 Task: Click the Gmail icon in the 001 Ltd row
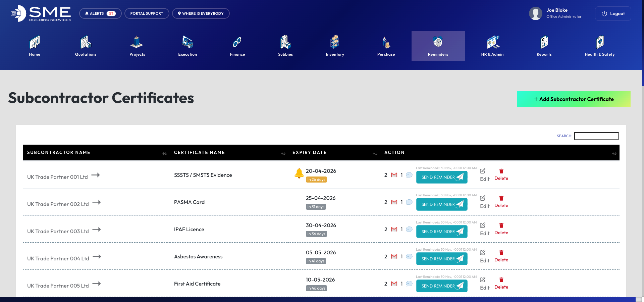pos(394,175)
